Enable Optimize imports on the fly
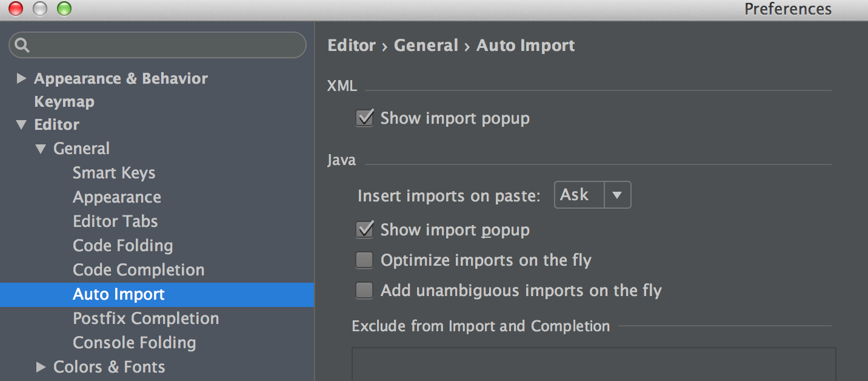Screen dimensions: 868x381 364,260
